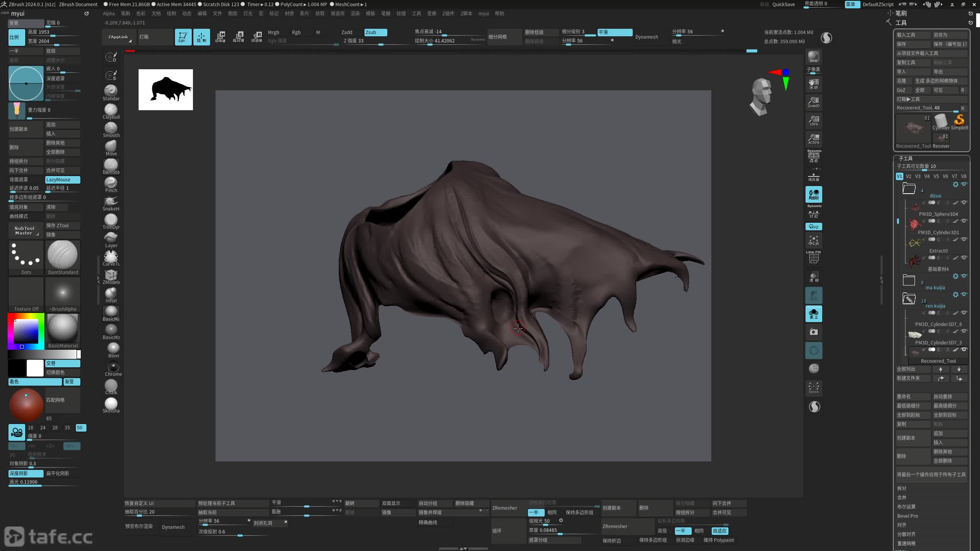
Task: Open the SubTool Master dropdown
Action: point(25,230)
